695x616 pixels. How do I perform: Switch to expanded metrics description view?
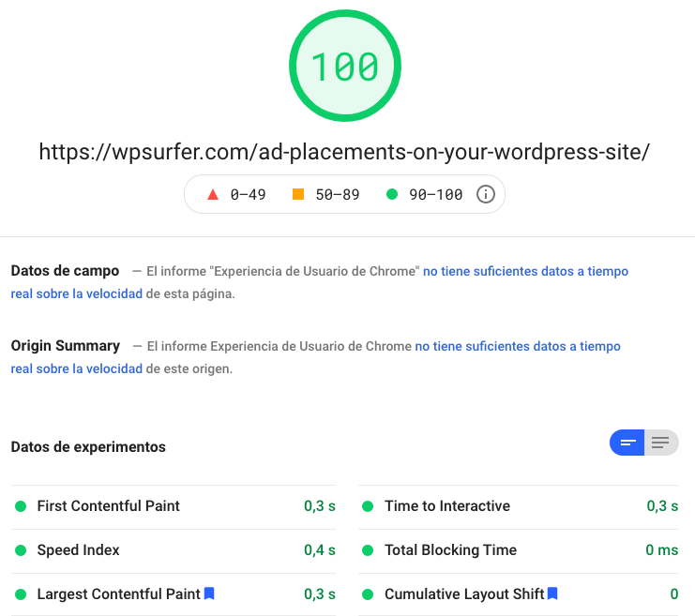pos(661,443)
